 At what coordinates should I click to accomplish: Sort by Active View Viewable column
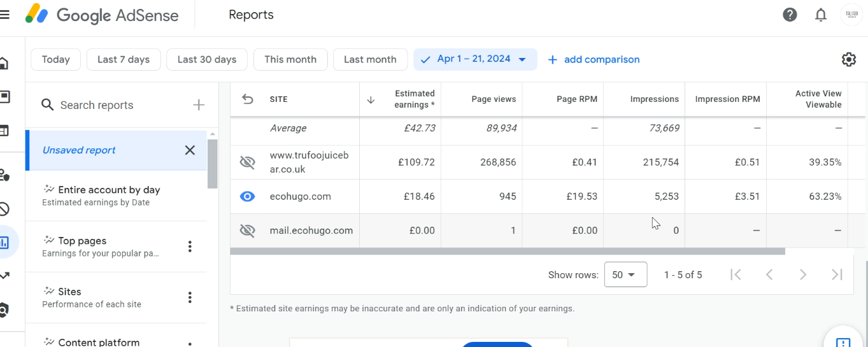click(x=818, y=99)
